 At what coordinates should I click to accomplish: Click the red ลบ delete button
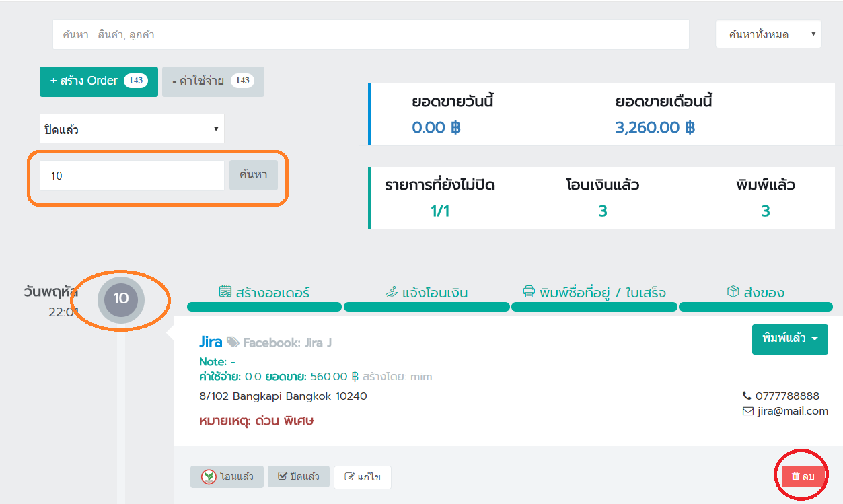point(803,476)
